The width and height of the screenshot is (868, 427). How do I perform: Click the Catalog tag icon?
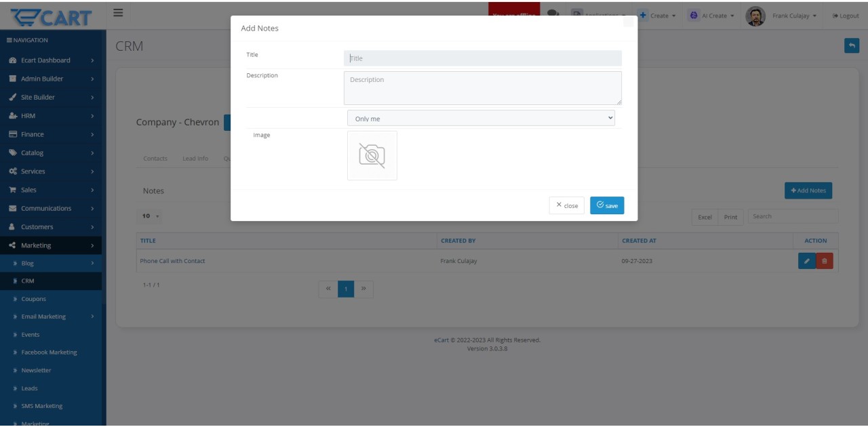(x=12, y=153)
